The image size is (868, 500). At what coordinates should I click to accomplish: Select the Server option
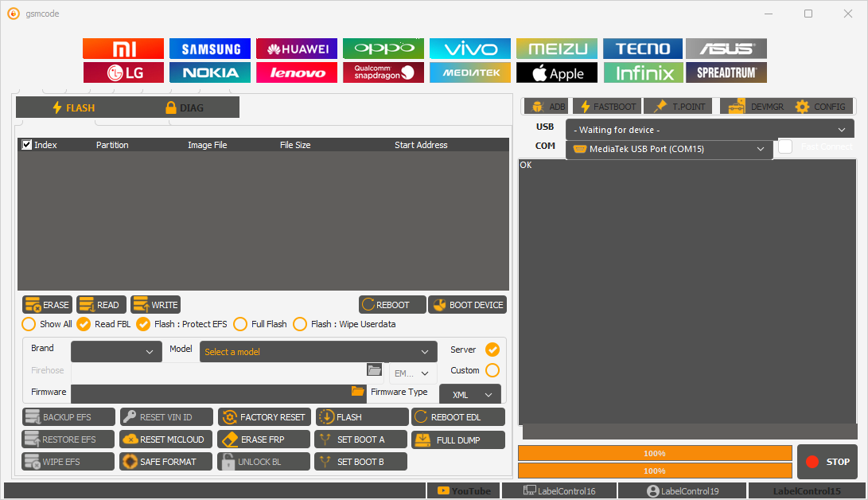pos(492,350)
